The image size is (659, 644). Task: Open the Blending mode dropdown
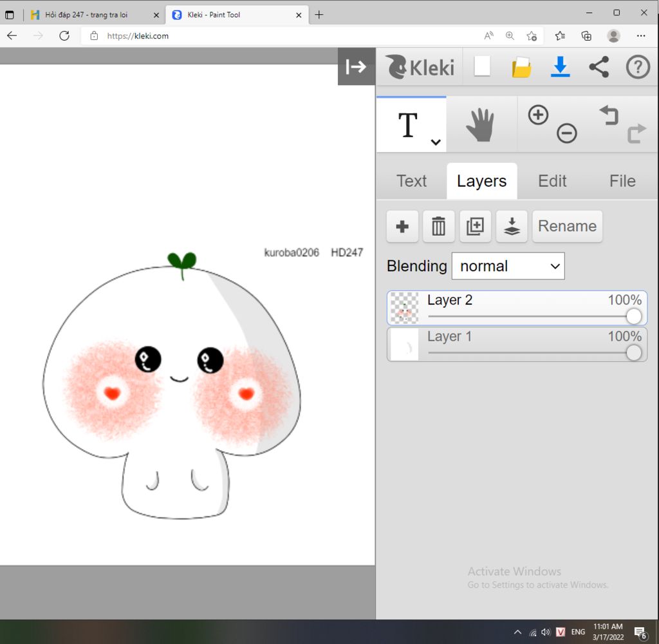[508, 266]
